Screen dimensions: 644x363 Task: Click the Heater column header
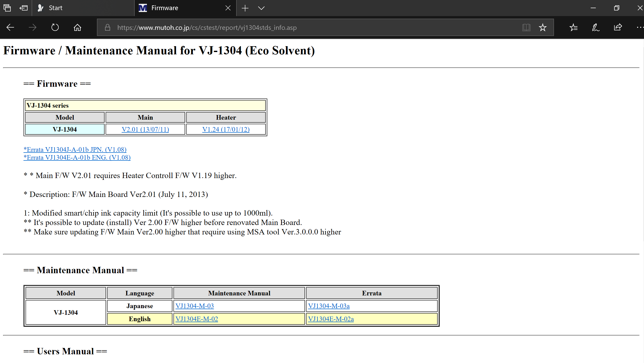click(226, 117)
